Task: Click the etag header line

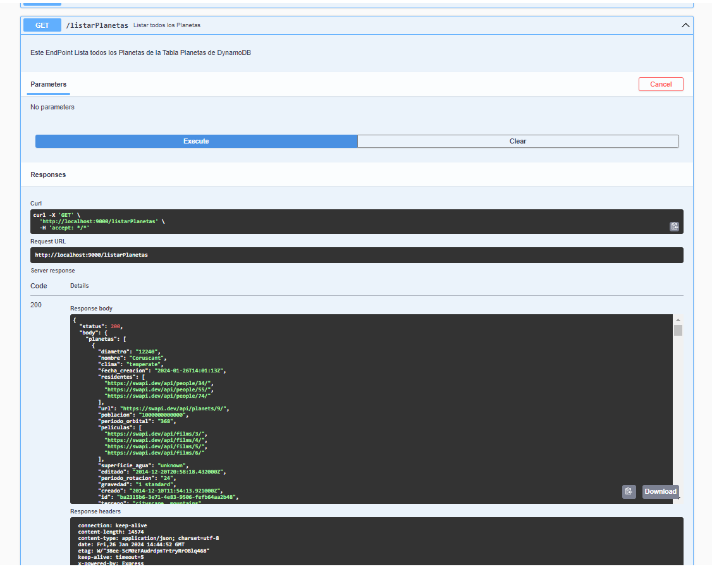Action: coord(144,551)
